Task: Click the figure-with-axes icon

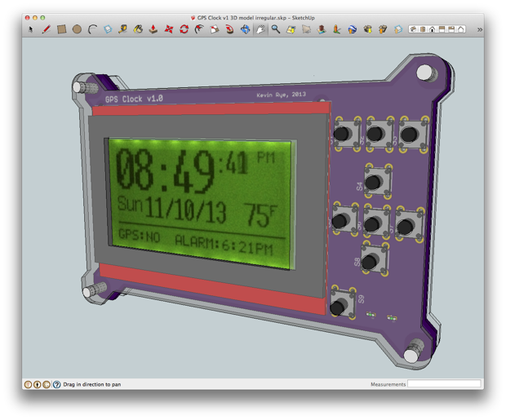Action: click(x=336, y=29)
